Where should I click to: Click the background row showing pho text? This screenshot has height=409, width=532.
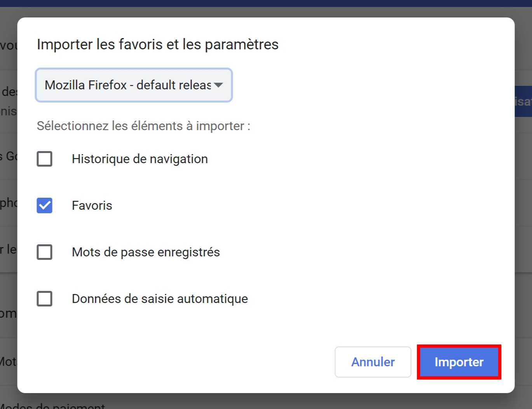(9, 203)
